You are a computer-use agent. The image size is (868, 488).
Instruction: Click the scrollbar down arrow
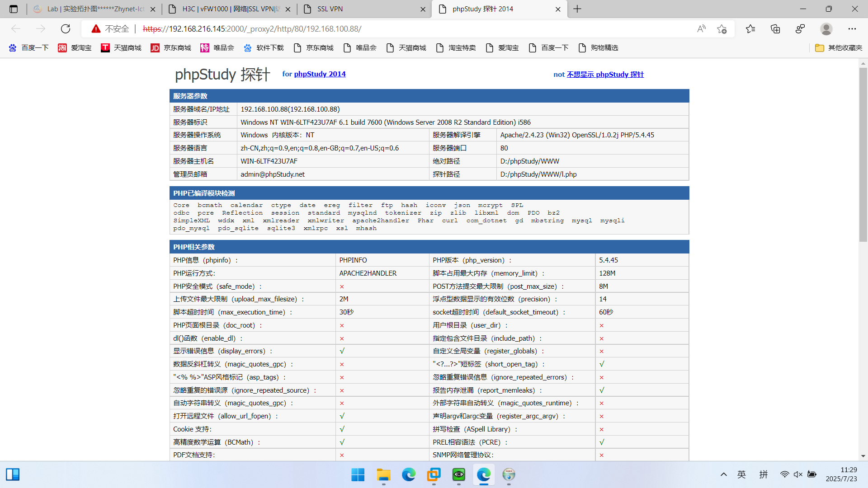[x=863, y=456]
